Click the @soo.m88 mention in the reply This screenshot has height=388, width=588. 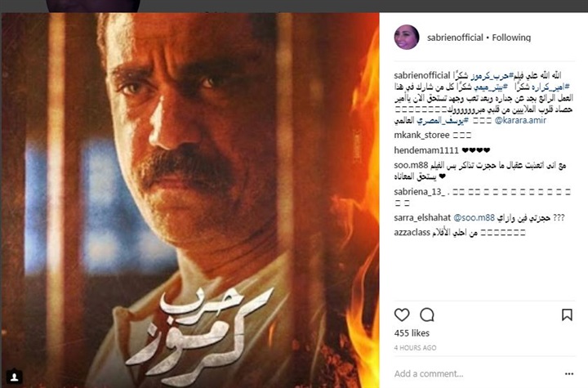tap(474, 217)
